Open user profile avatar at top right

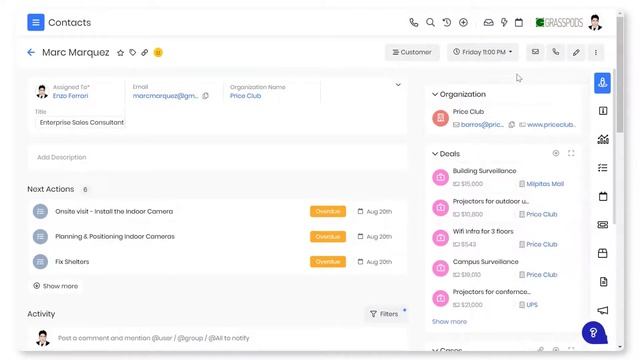coord(595,22)
